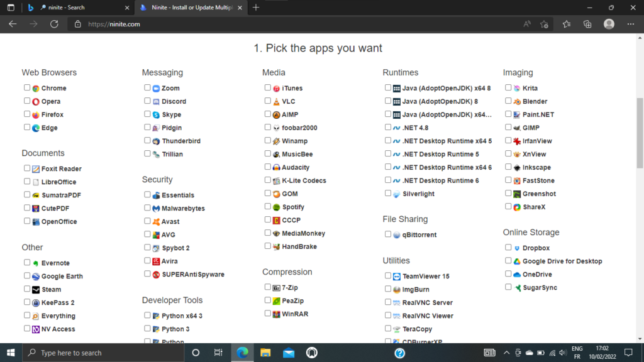Click the page vertical scrollbar thumb

click(x=640, y=133)
